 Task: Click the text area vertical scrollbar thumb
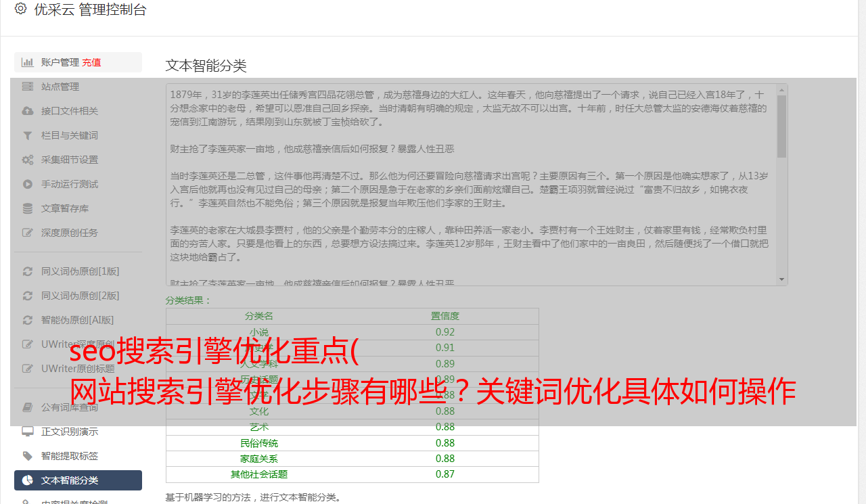[x=782, y=127]
